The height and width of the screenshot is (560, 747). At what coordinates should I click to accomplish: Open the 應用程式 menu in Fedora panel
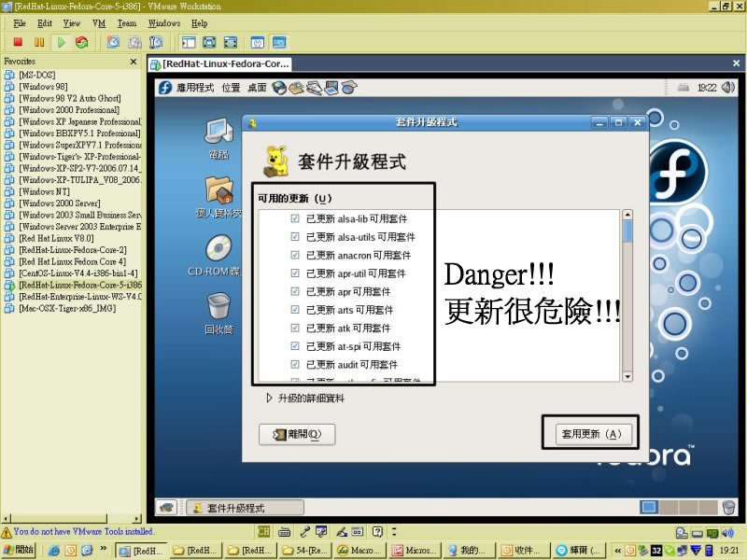click(x=195, y=88)
